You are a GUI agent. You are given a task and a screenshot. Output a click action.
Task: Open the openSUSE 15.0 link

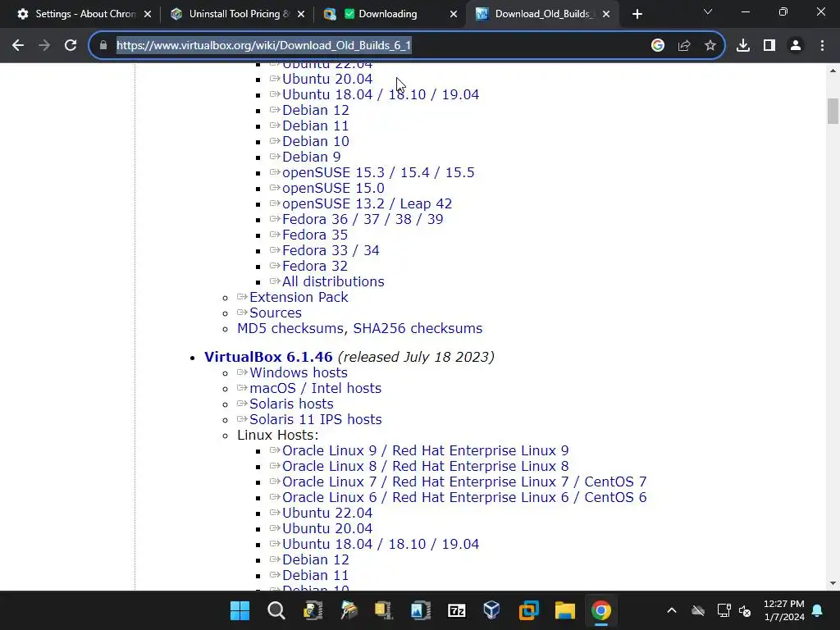333,189
